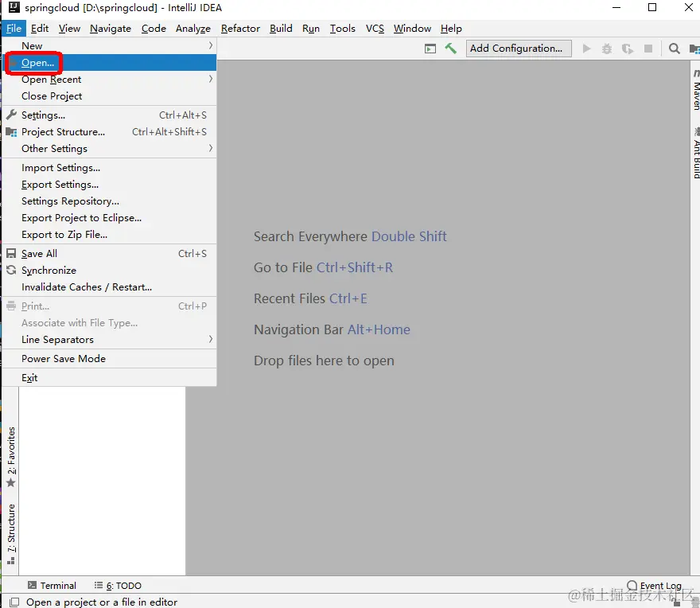Screen dimensions: 700x608
Task: Click the Stop square icon
Action: (x=648, y=49)
